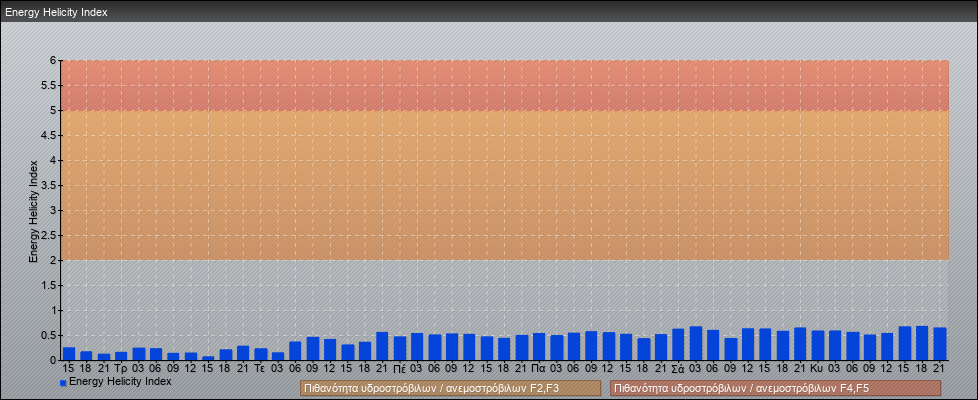Select the Πα day label on x-axis
The width and height of the screenshot is (978, 400).
click(x=539, y=368)
